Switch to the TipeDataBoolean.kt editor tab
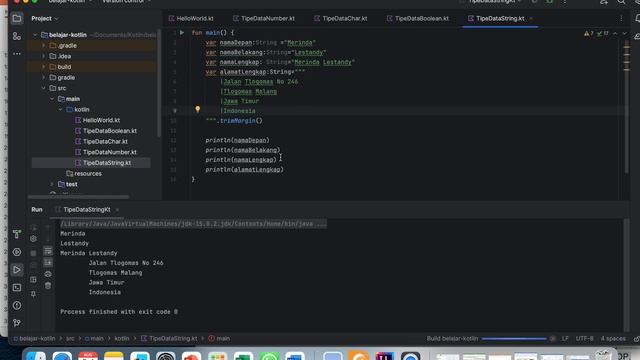Image resolution: width=640 pixels, height=360 pixels. 418,18
